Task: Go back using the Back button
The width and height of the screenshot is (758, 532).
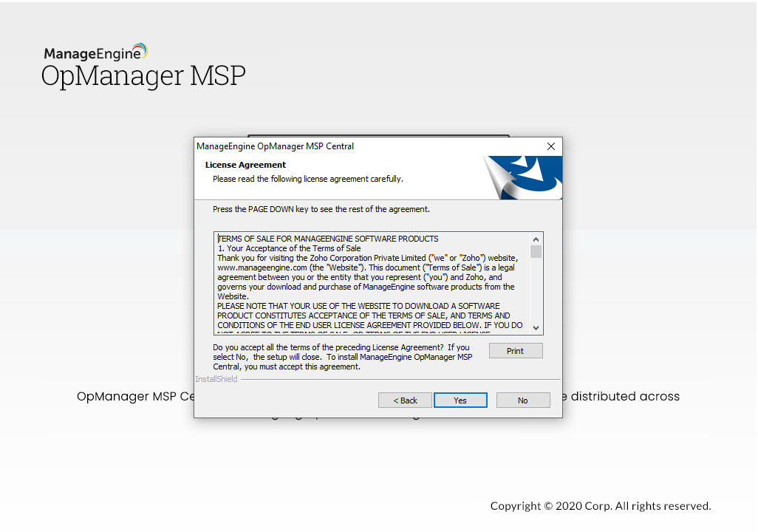Action: [405, 400]
